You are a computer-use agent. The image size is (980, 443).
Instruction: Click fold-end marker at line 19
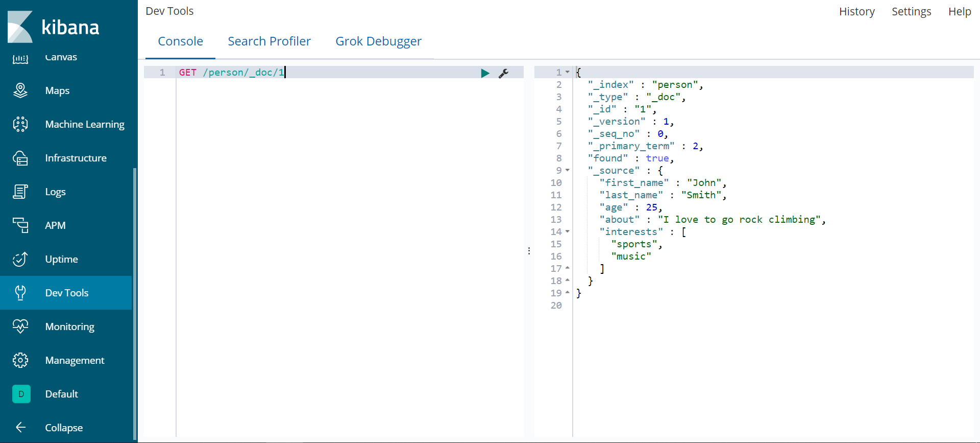point(568,293)
